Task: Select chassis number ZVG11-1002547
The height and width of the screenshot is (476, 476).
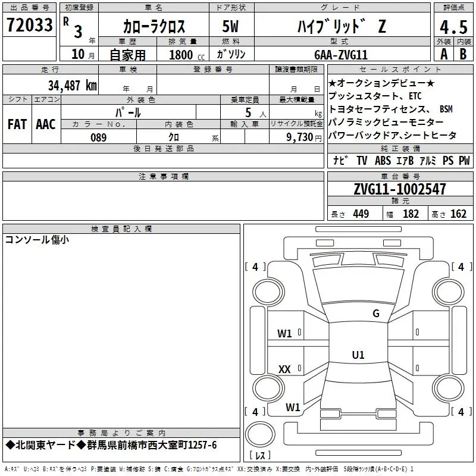Action: point(400,189)
